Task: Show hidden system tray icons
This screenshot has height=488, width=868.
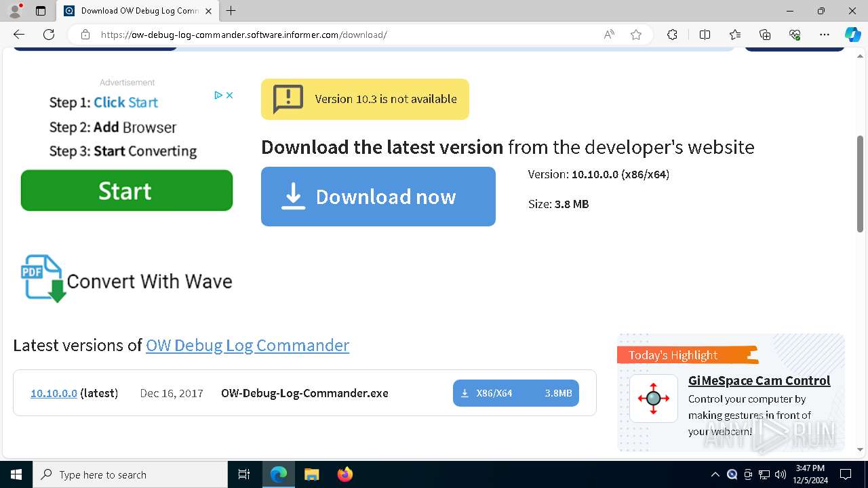Action: (x=715, y=474)
